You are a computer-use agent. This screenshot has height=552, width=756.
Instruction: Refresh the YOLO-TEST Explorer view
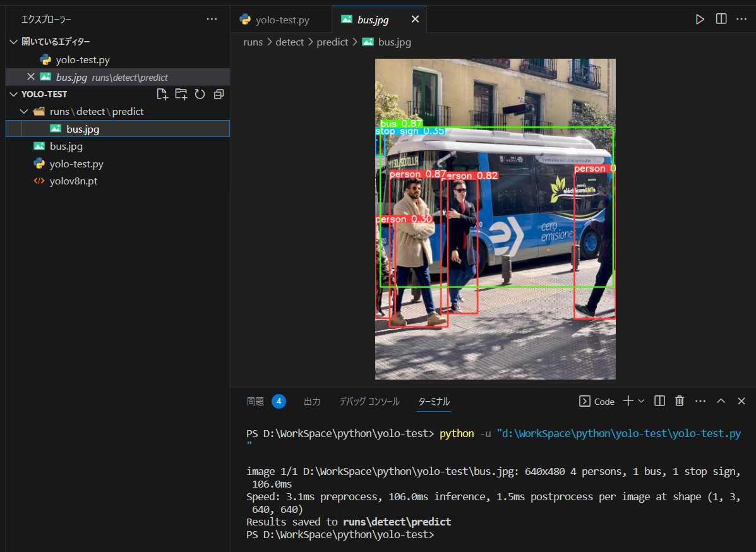pos(200,93)
